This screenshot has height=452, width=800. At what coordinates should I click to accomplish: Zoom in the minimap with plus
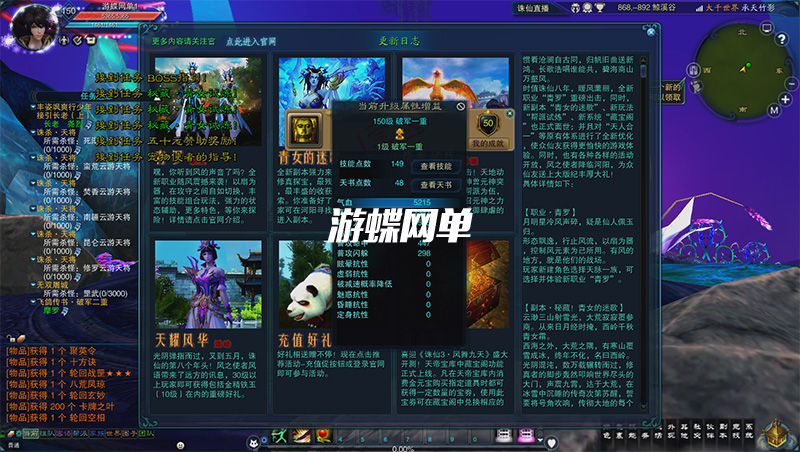[x=785, y=99]
